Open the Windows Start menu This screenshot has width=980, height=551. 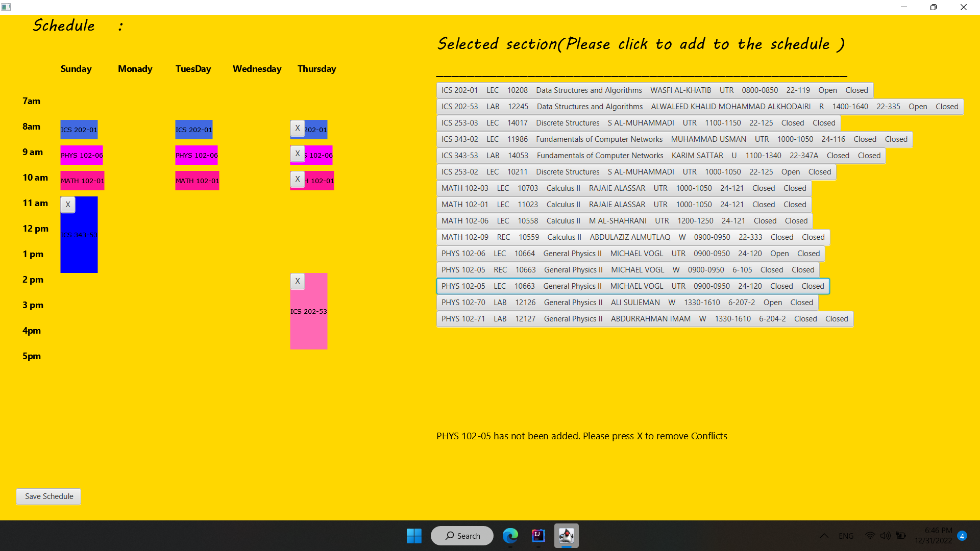(x=413, y=536)
